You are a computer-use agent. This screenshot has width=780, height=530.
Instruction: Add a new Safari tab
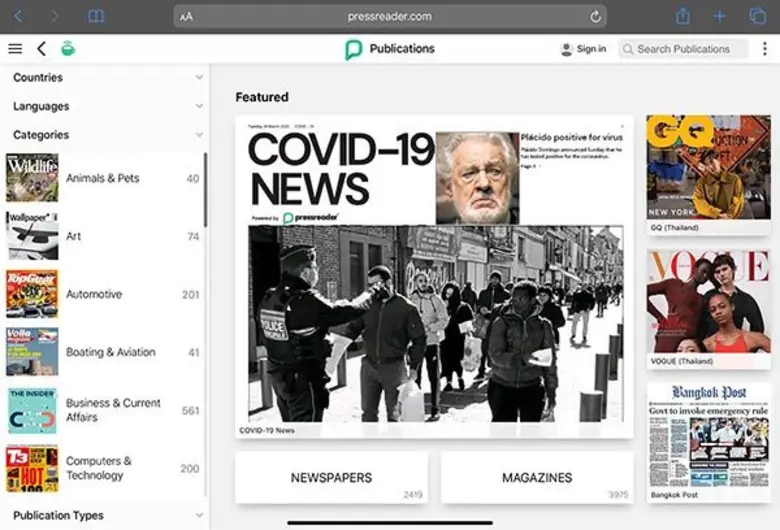[x=719, y=16]
